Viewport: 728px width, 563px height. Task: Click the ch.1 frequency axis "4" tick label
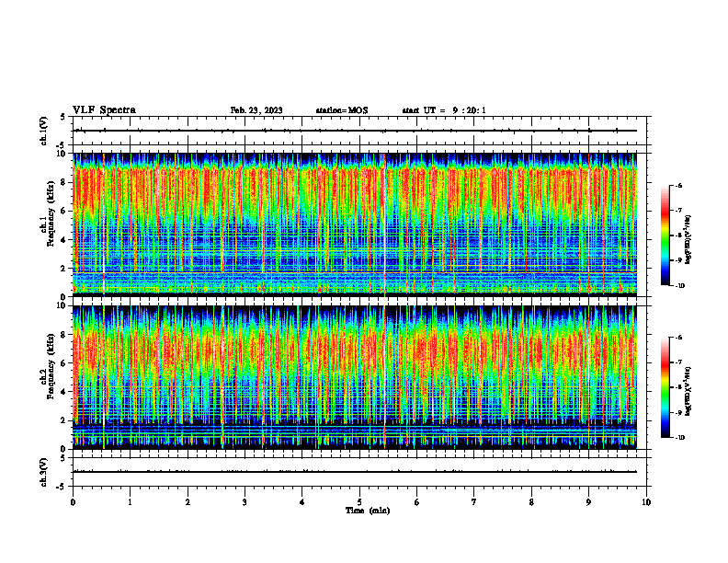64,240
